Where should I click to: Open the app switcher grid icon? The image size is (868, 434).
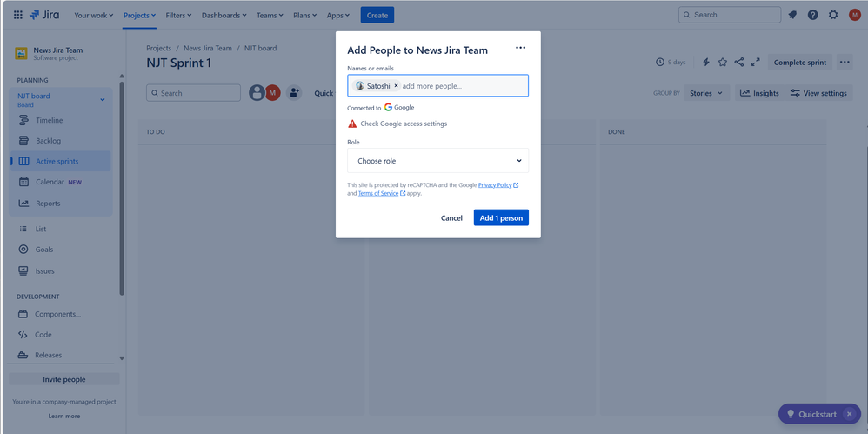pyautogui.click(x=18, y=15)
